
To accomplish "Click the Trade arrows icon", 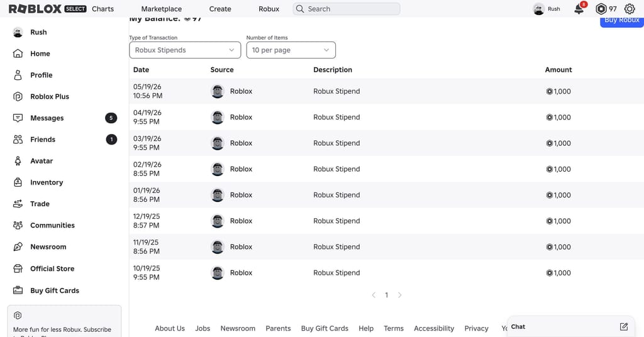I will pos(18,204).
